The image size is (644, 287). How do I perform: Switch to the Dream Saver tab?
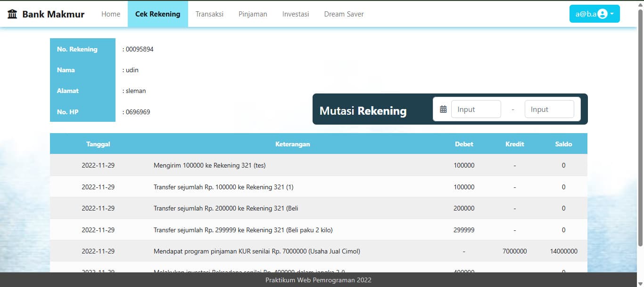tap(344, 14)
